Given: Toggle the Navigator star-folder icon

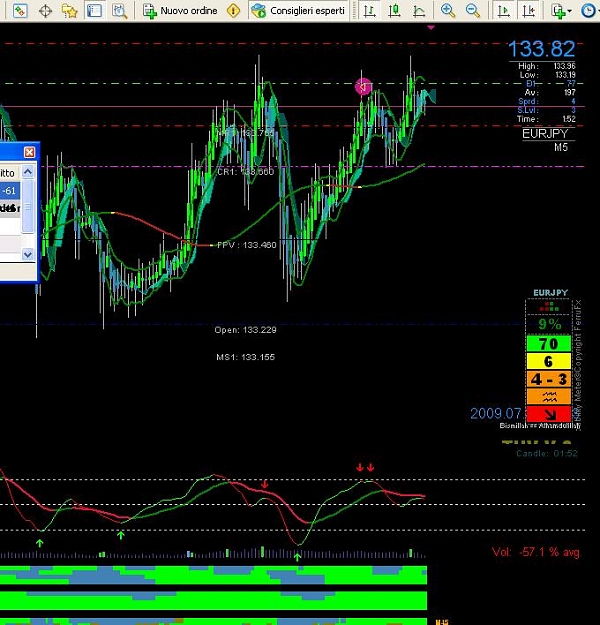Looking at the screenshot, I should coord(69,11).
